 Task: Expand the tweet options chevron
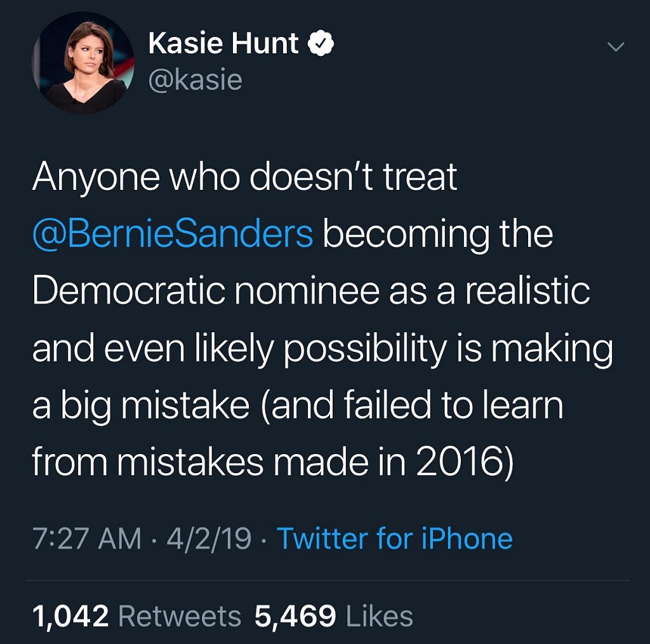[x=616, y=47]
